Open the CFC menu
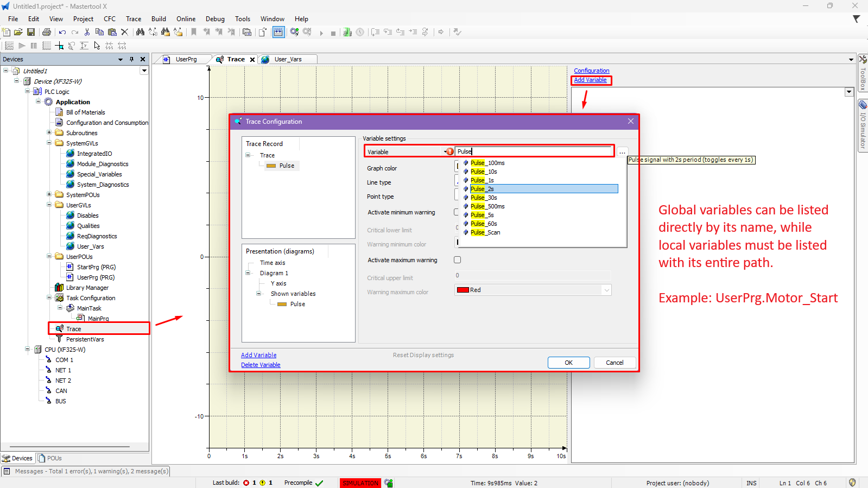Screen dimensions: 868x488 click(x=110, y=18)
